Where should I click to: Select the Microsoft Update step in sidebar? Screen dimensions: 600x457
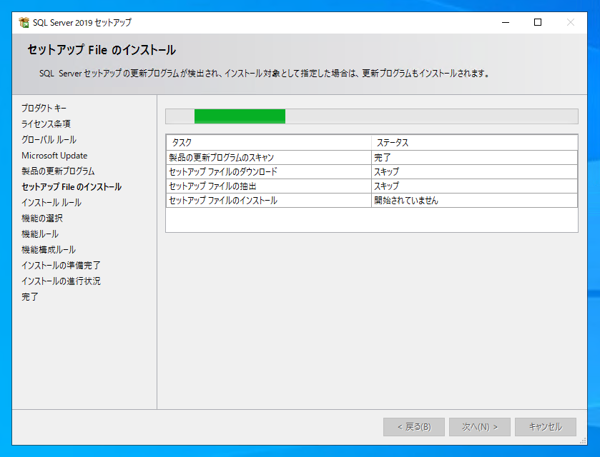pos(54,155)
